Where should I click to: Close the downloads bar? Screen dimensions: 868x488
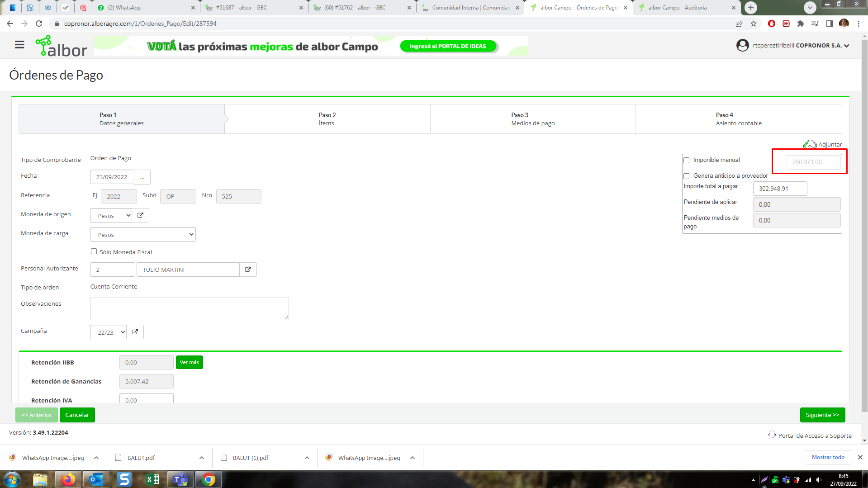pos(860,457)
